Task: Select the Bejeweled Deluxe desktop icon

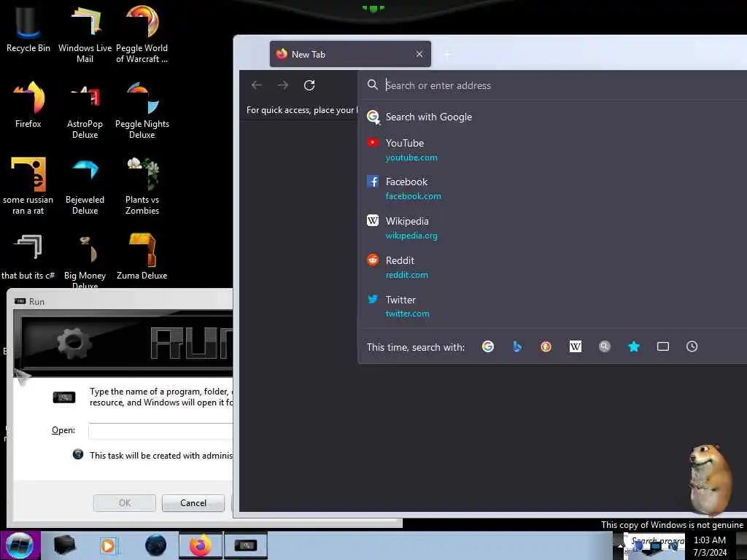Action: [x=85, y=186]
